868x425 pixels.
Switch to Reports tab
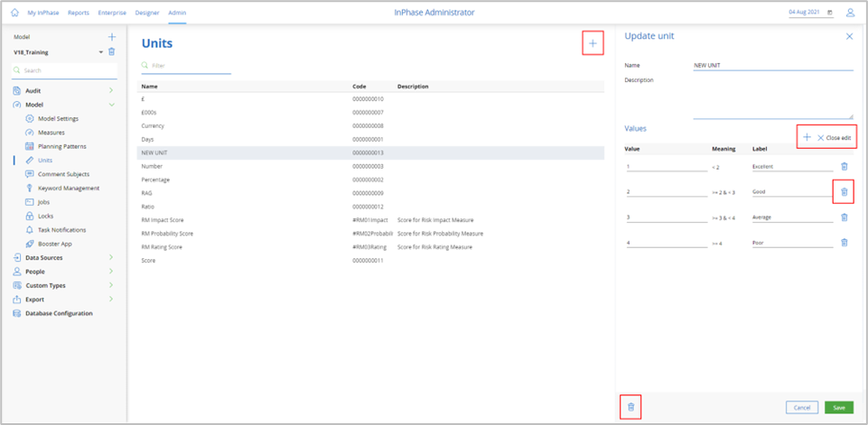click(79, 12)
